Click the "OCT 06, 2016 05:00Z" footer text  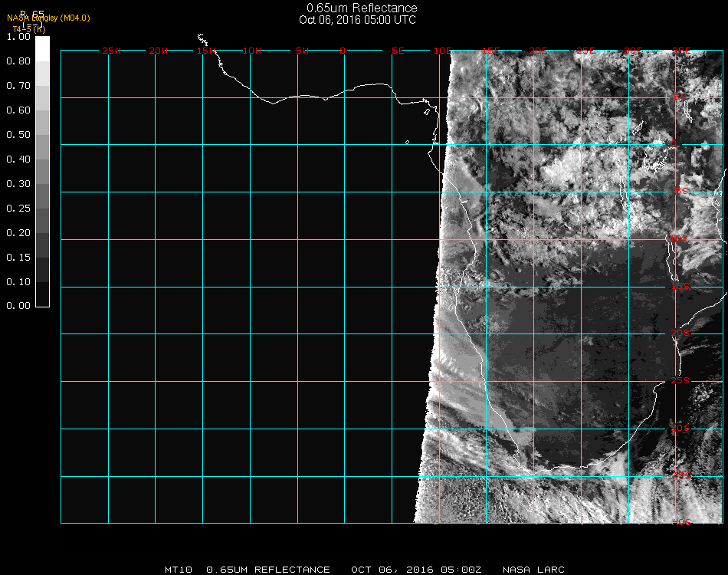click(416, 570)
